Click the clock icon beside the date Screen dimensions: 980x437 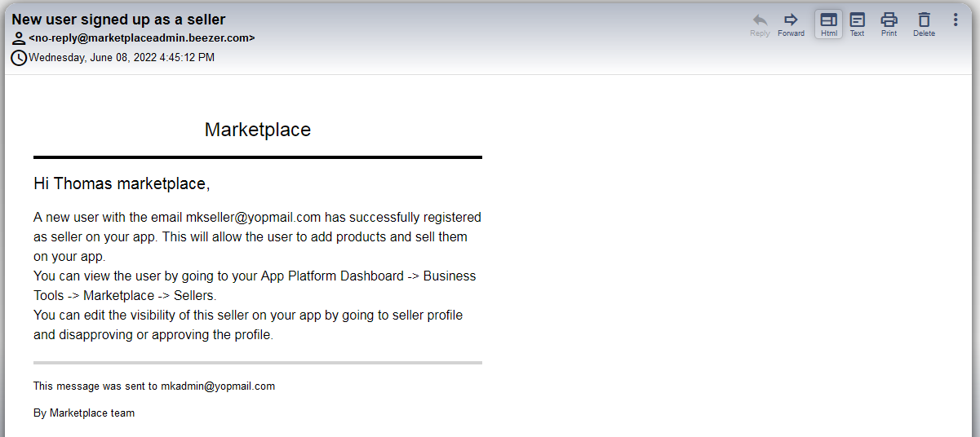(19, 58)
